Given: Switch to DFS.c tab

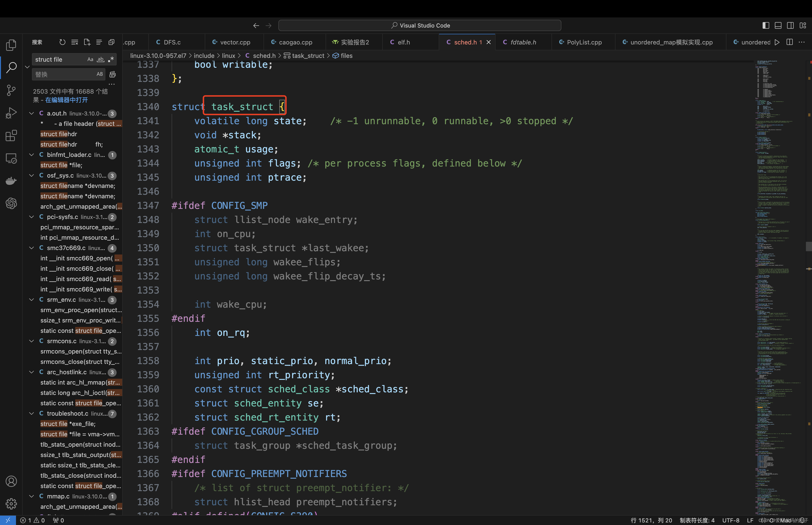Looking at the screenshot, I should click(x=177, y=42).
